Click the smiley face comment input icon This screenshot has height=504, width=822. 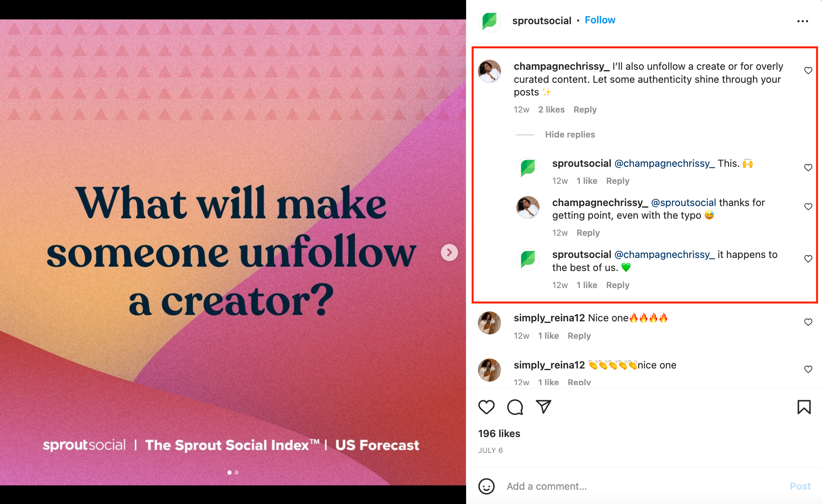click(x=489, y=485)
